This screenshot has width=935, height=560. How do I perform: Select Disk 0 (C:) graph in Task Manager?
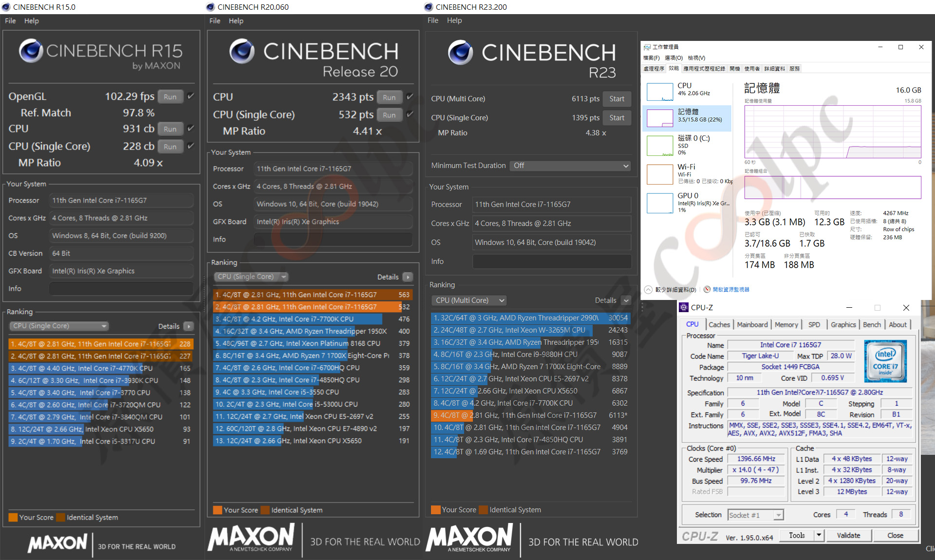pyautogui.click(x=660, y=146)
